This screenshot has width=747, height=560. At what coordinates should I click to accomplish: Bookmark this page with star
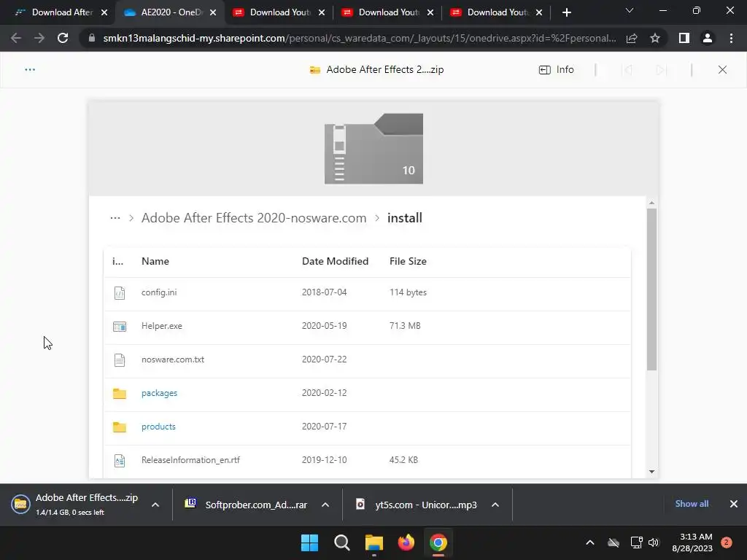(x=655, y=38)
